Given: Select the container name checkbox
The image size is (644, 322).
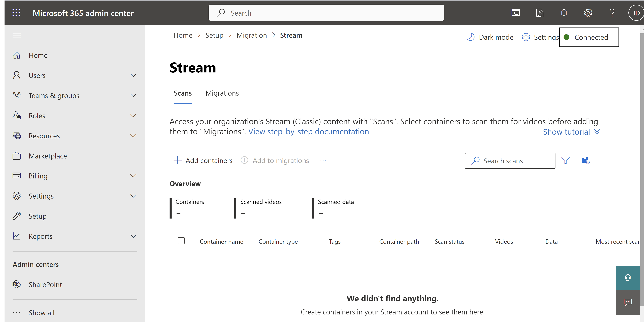Looking at the screenshot, I should pyautogui.click(x=181, y=241).
